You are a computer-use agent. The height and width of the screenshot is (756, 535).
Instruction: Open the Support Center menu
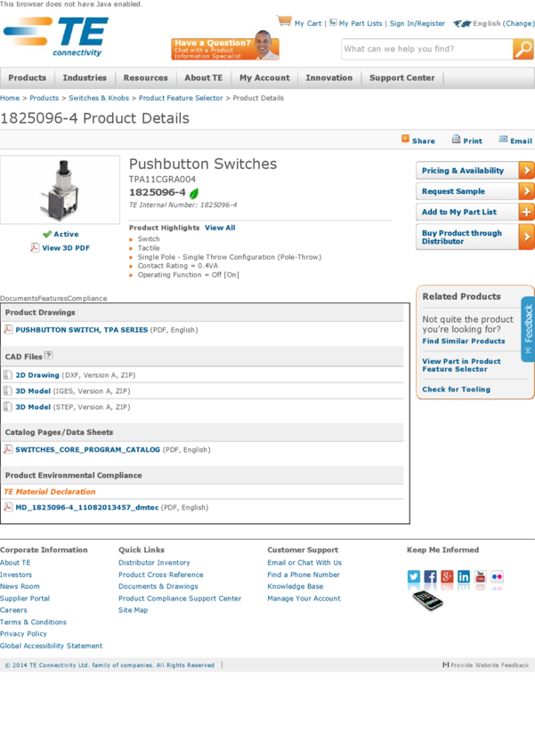[x=401, y=77]
